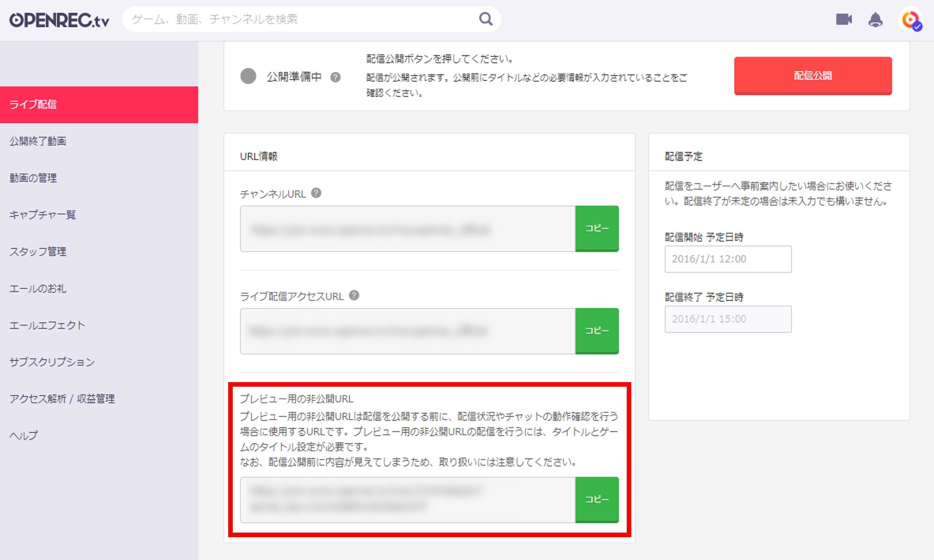Go to スタッフ管理
Image resolution: width=934 pixels, height=560 pixels.
(37, 251)
